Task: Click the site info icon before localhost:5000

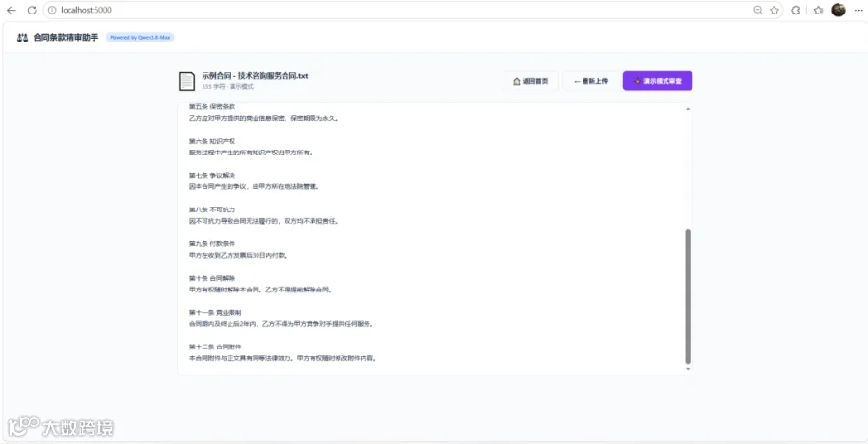Action: (52, 10)
